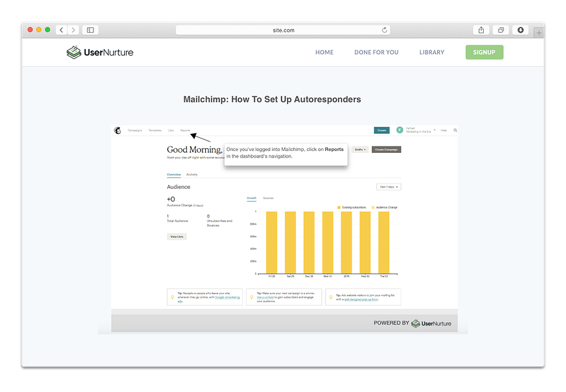Click the site.com address bar

tap(283, 30)
